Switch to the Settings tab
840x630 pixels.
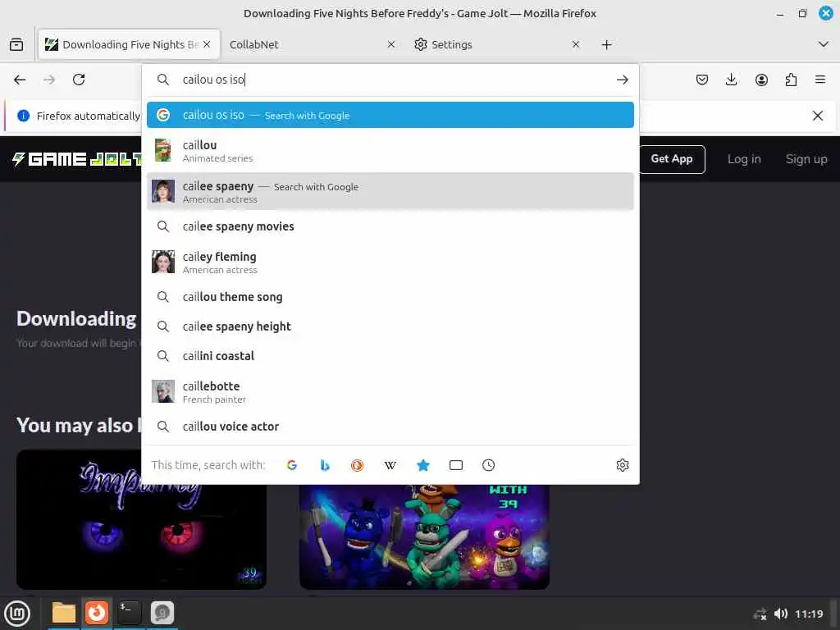[496, 44]
